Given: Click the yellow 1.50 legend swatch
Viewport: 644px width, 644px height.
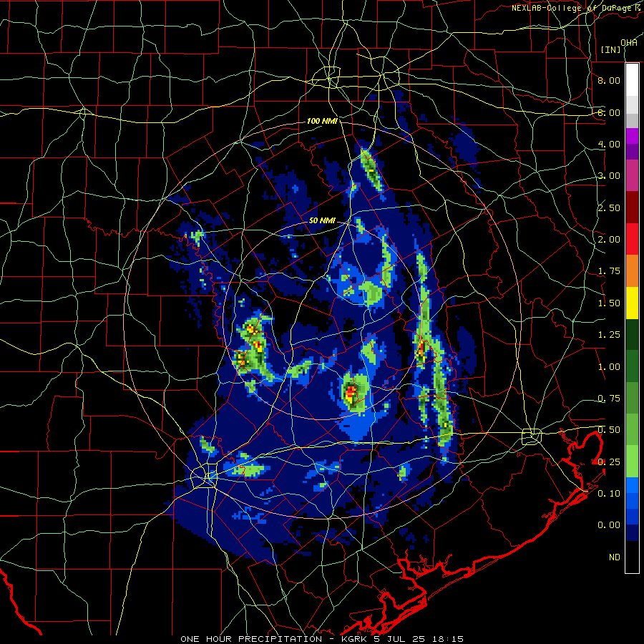Looking at the screenshot, I should (x=632, y=303).
